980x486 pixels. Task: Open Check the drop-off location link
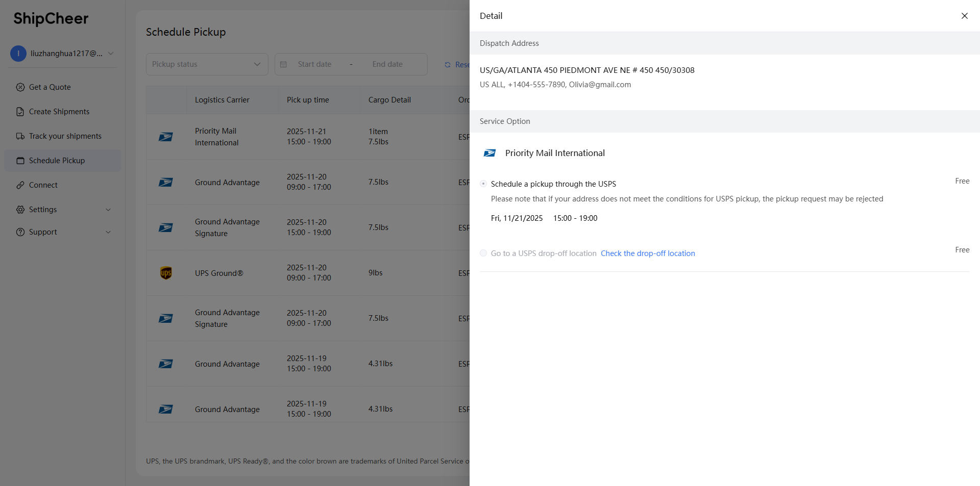[647, 253]
